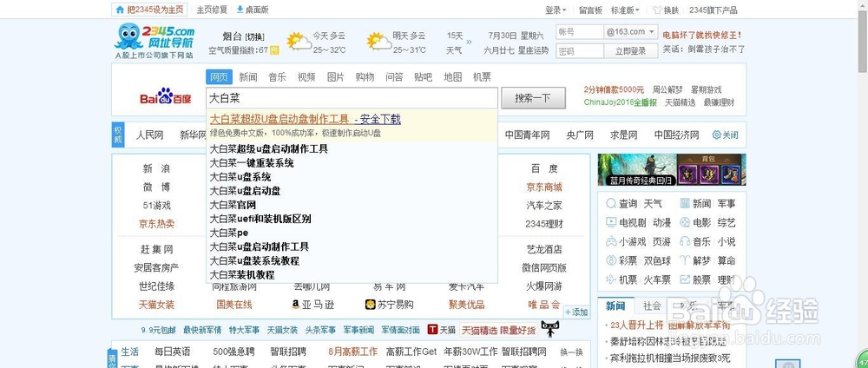Screen dimensions: 868x368
Task: Click the 关闭 link in authority bar
Action: [x=730, y=135]
